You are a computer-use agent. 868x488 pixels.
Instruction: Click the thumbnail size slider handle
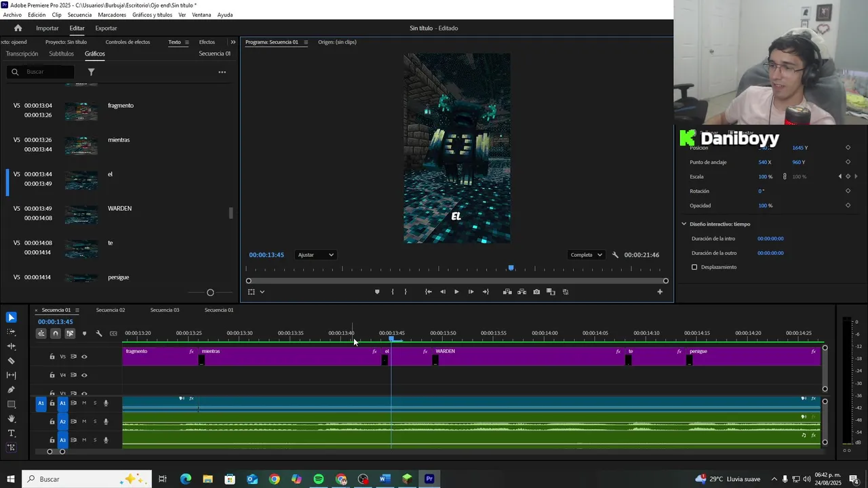pyautogui.click(x=210, y=293)
